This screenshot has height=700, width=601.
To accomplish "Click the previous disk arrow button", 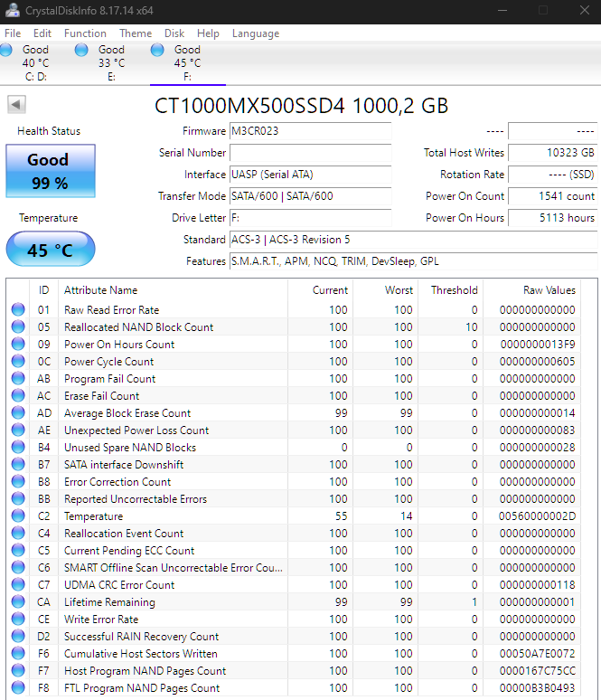I will [x=16, y=105].
